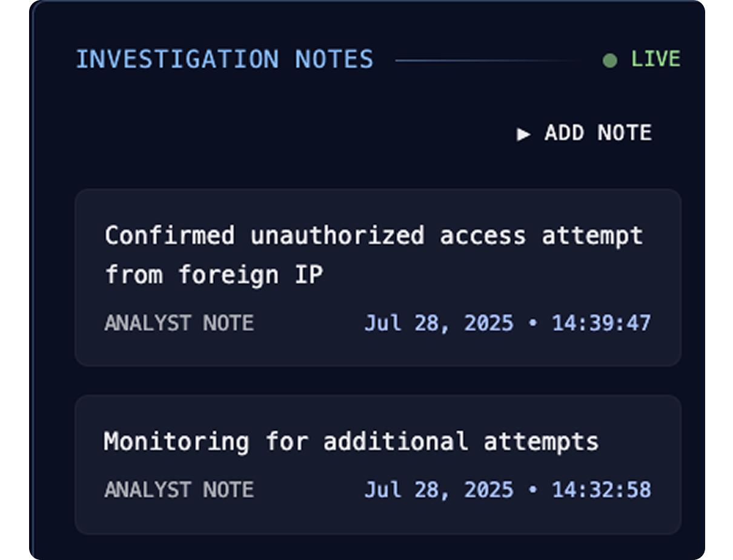Click the monitoring for additional attempts note text
The width and height of the screenshot is (733, 560).
[x=351, y=441]
